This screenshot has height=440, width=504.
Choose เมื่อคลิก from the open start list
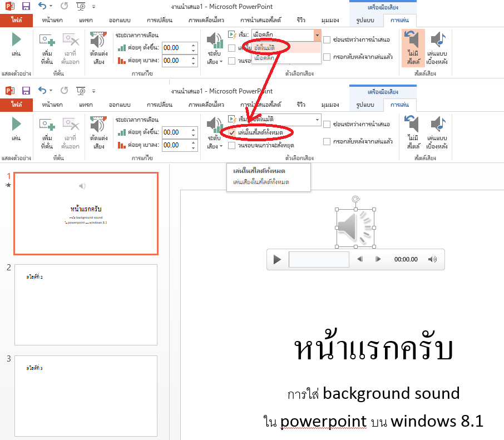coord(286,58)
